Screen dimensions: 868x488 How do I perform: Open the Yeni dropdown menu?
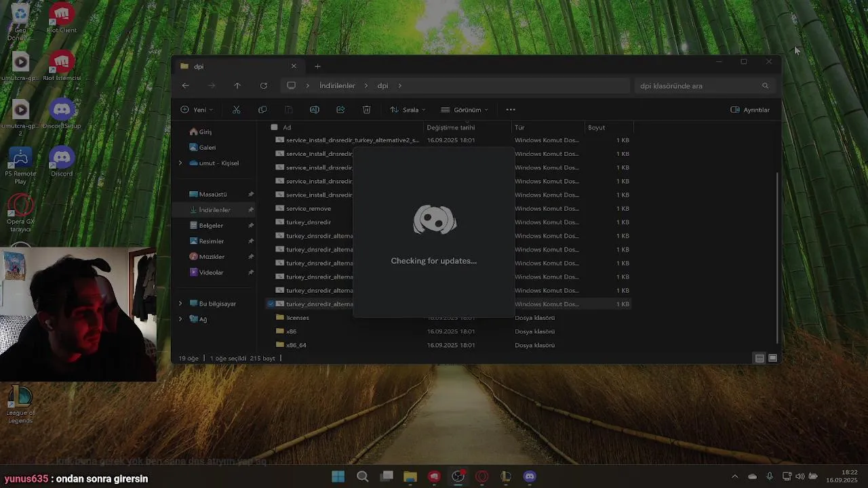coord(197,110)
